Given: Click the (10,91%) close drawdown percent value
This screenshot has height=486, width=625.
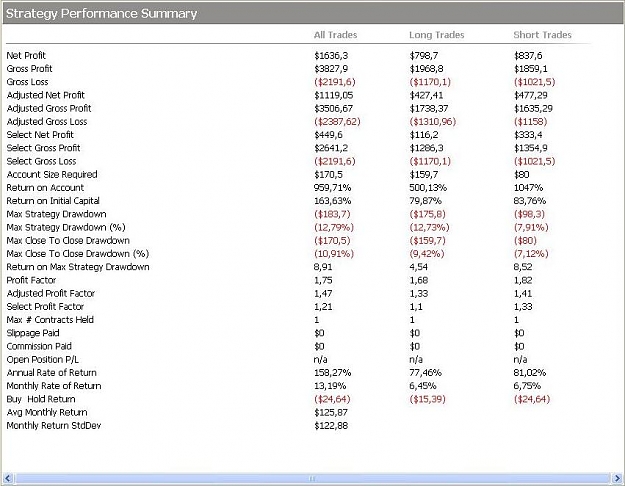Looking at the screenshot, I should pos(334,254).
